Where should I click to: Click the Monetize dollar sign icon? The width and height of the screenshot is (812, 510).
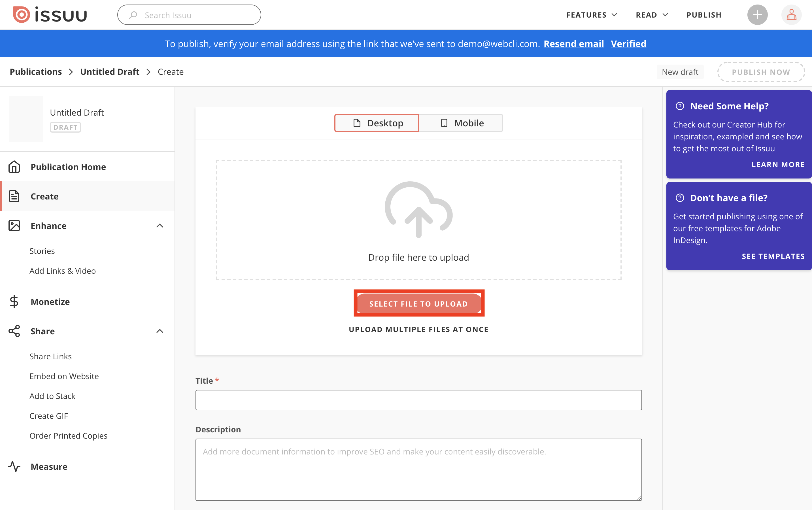pos(14,301)
